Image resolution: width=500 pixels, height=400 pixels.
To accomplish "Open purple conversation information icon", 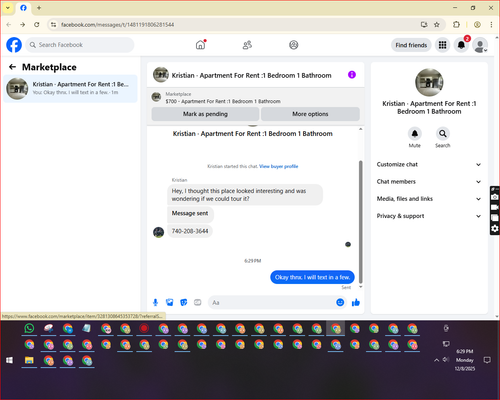I will [x=352, y=75].
